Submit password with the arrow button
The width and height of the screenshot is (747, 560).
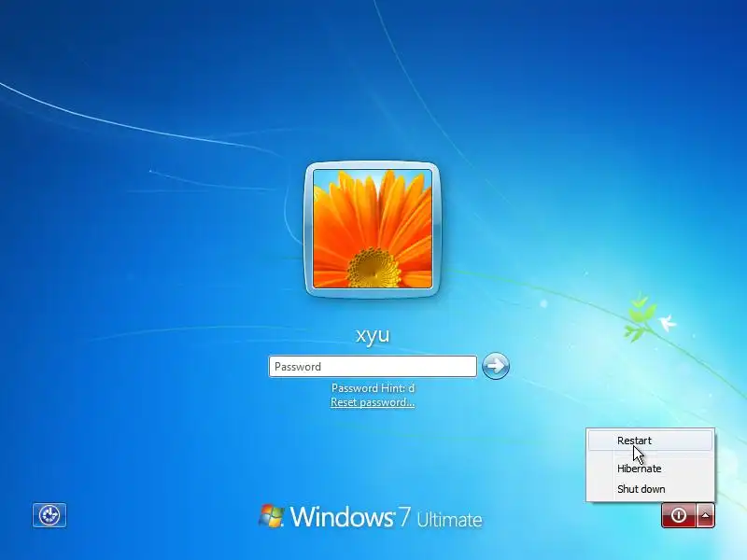point(496,366)
